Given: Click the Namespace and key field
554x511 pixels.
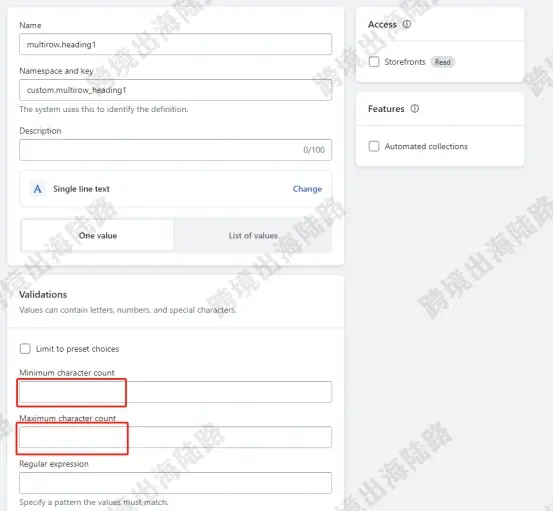Looking at the screenshot, I should pos(175,90).
